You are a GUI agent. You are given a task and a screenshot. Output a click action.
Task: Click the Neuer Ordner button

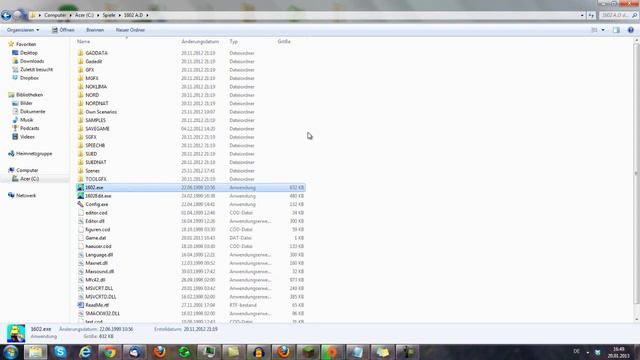[x=130, y=30]
